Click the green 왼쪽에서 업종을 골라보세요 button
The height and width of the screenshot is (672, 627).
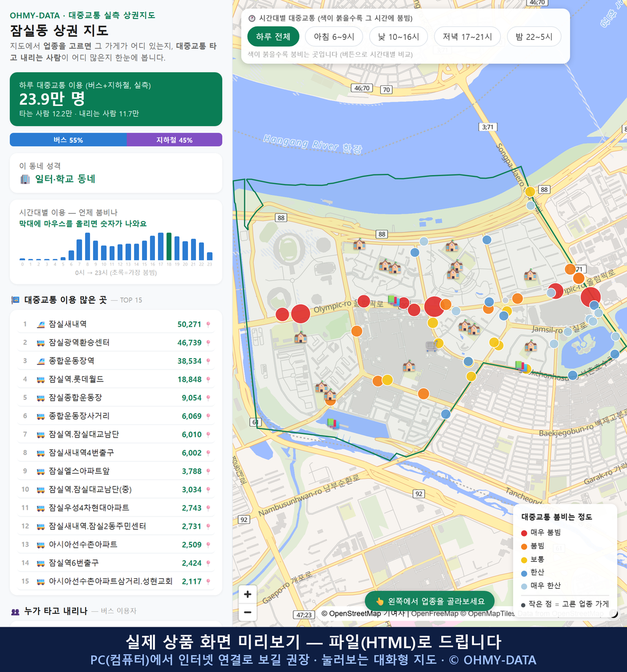pyautogui.click(x=430, y=601)
